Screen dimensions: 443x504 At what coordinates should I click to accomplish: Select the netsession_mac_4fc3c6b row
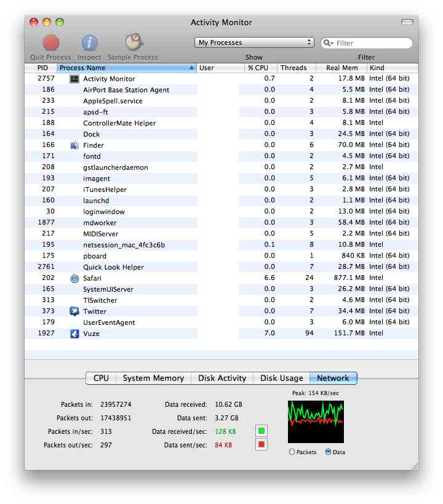tap(221, 245)
